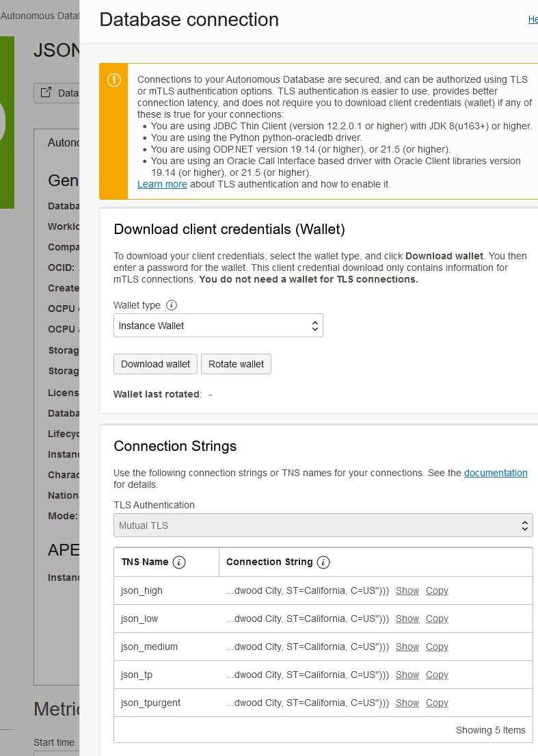Screen dimensions: 538x756
Task: Click the external link icon behind panel
Action: (46, 93)
